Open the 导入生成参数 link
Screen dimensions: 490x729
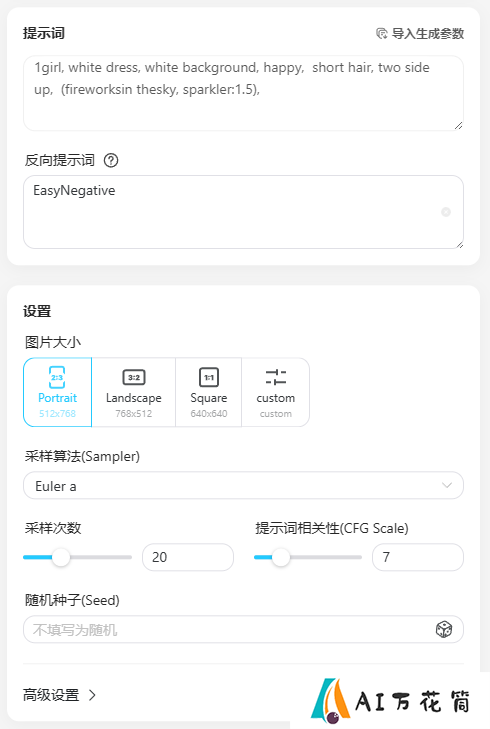[x=420, y=33]
